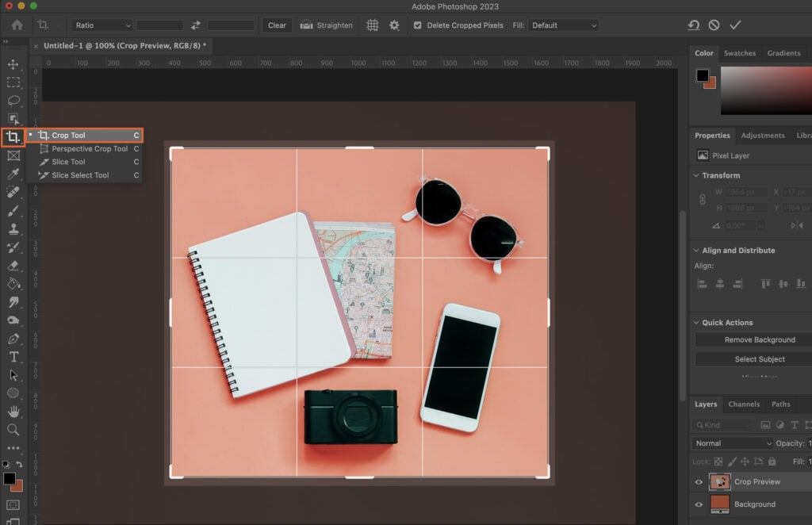The height and width of the screenshot is (525, 812).
Task: Click the Straighten icon in options bar
Action: (x=305, y=25)
